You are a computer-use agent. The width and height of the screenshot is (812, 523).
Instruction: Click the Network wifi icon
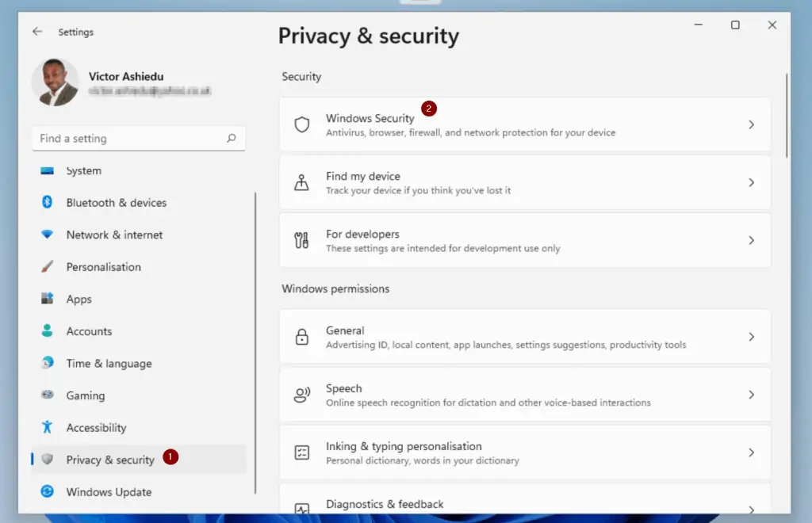point(47,235)
